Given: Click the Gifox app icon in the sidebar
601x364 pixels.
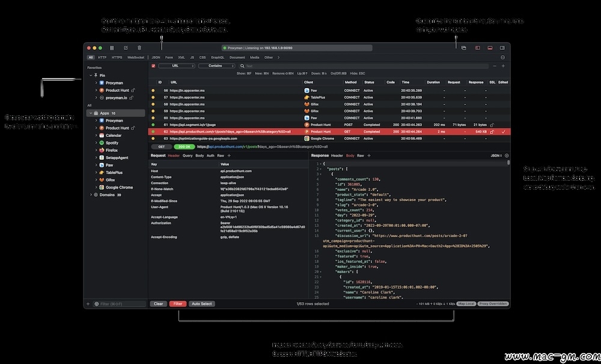Looking at the screenshot, I should pos(102,180).
